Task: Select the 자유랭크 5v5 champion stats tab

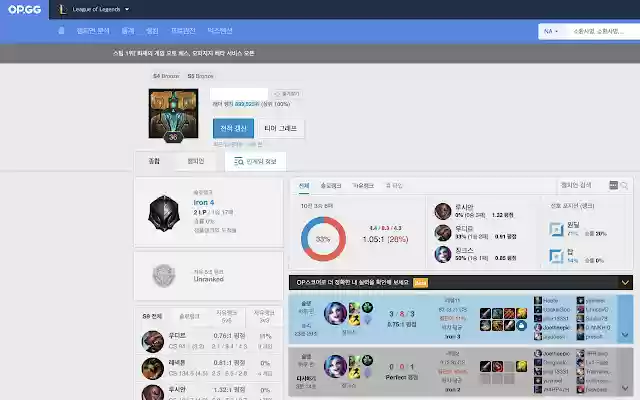Action: click(x=227, y=316)
